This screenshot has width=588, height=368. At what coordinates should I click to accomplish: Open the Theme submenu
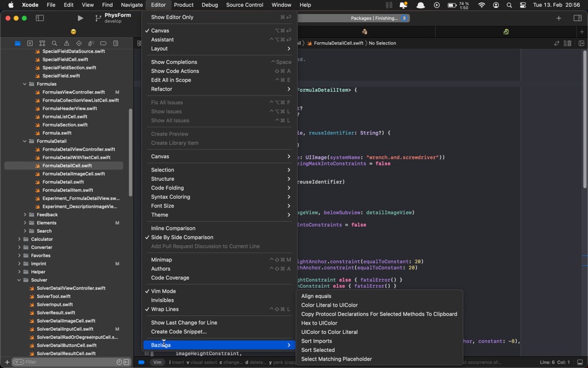point(219,215)
